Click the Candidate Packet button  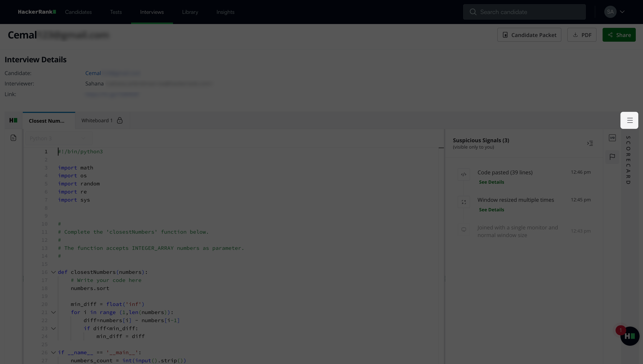point(529,35)
